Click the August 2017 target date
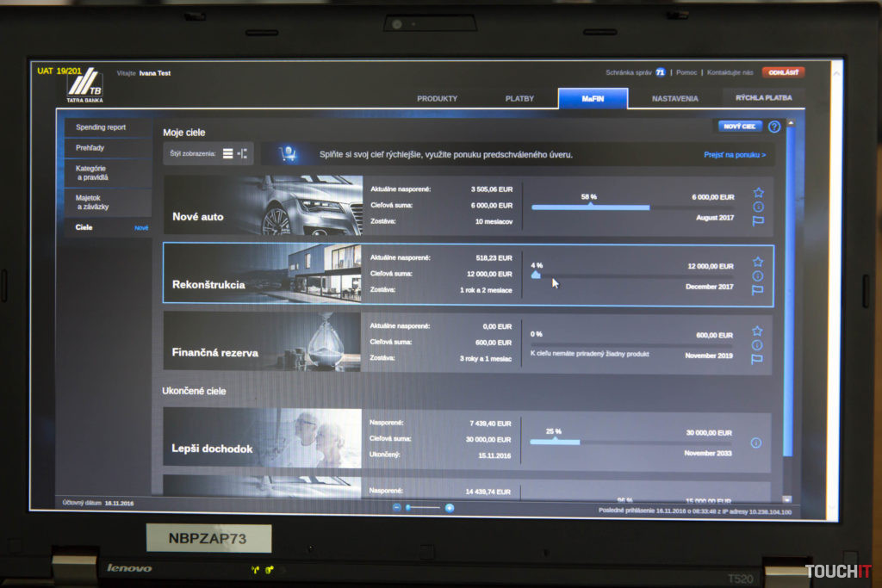Screen dimensions: 882x588 pos(714,218)
